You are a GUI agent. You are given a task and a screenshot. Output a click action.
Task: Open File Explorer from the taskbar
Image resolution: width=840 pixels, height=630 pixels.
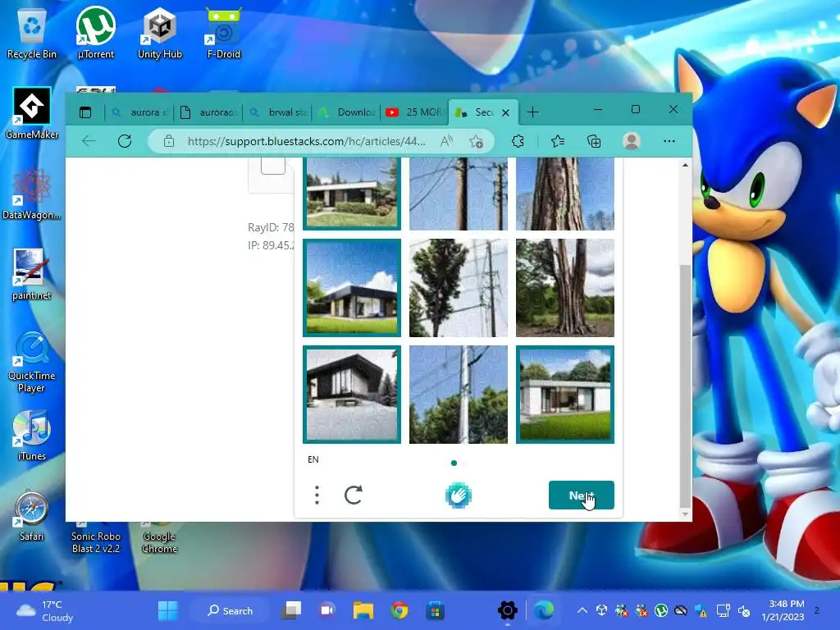(363, 610)
